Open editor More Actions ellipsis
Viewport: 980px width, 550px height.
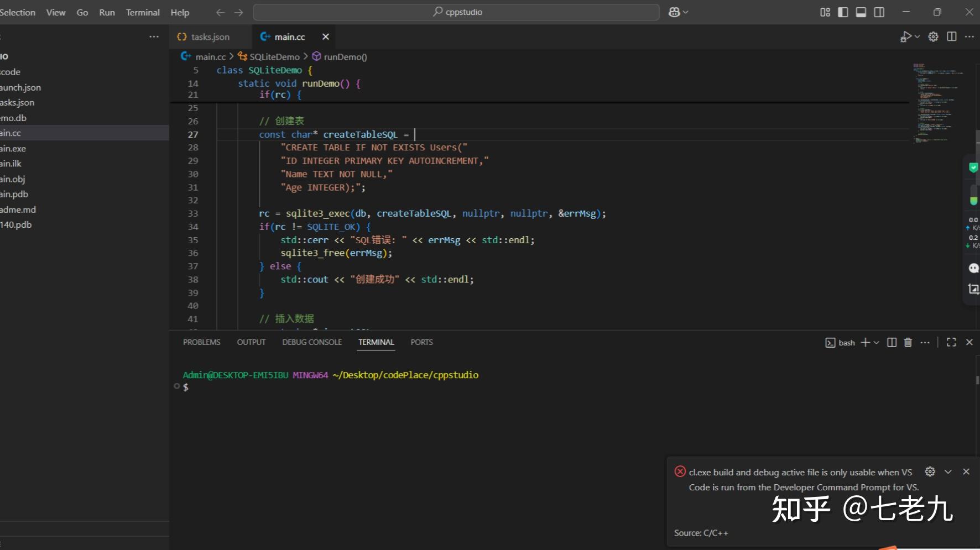tap(969, 36)
